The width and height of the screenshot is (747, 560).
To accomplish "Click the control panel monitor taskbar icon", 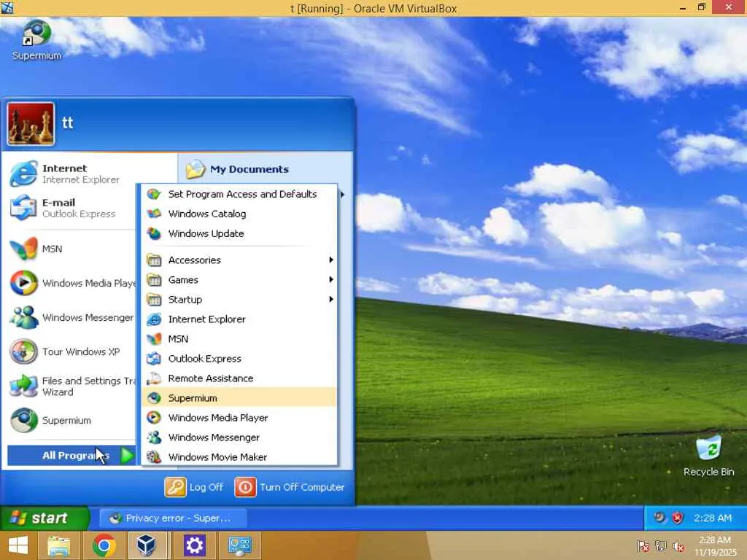I will point(239,545).
